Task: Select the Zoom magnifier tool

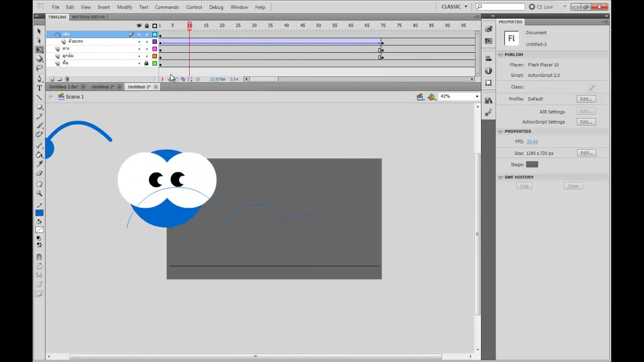Action: 39,193
